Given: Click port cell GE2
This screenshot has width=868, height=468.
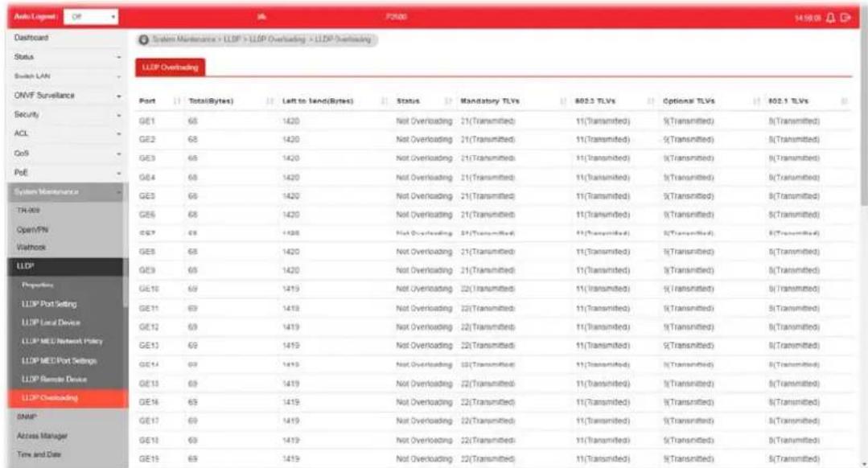Looking at the screenshot, I should (x=146, y=140).
